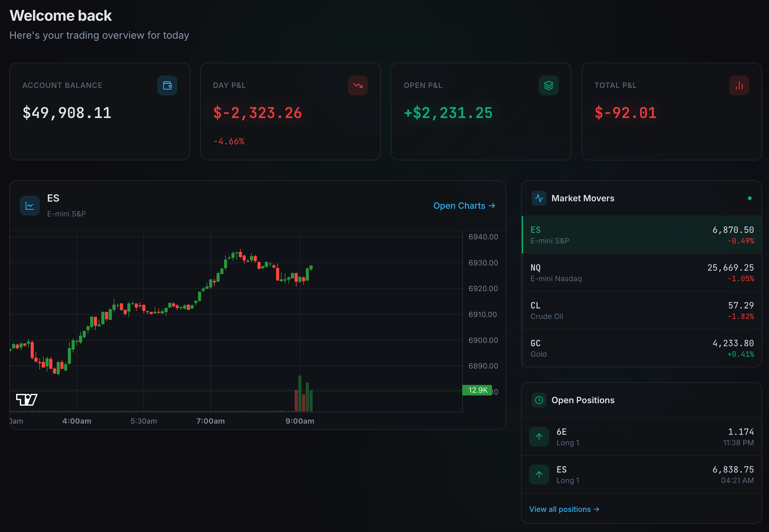Click the up arrow on ES Long position
769x532 pixels.
coord(539,474)
